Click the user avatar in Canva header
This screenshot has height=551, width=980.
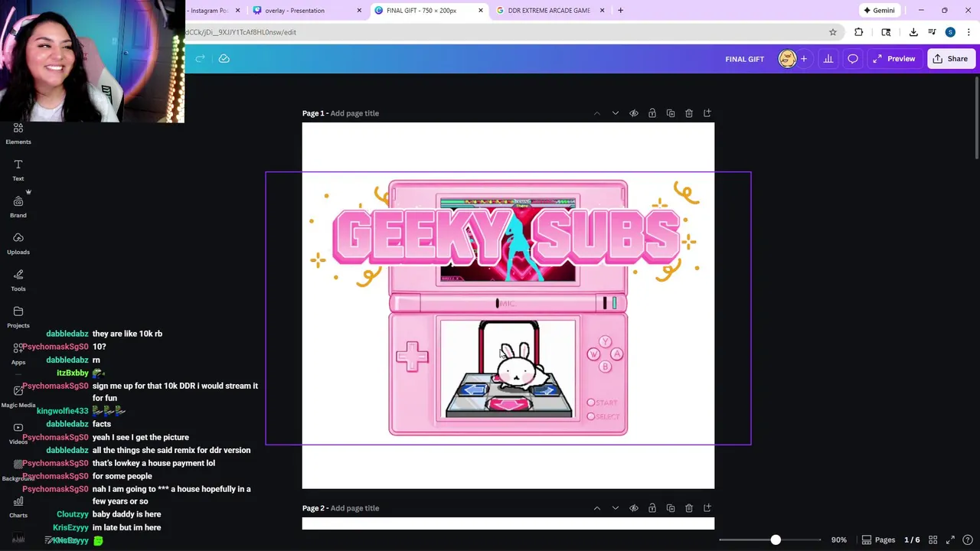(787, 59)
